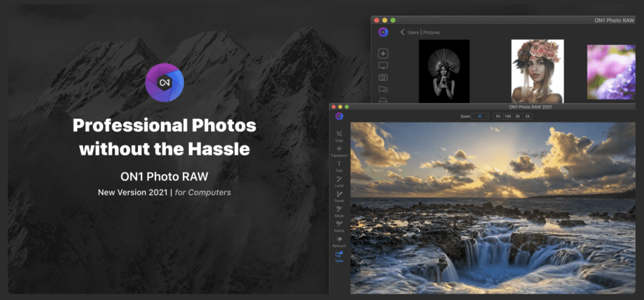Click the seascape photo in the editor

pyautogui.click(x=492, y=208)
